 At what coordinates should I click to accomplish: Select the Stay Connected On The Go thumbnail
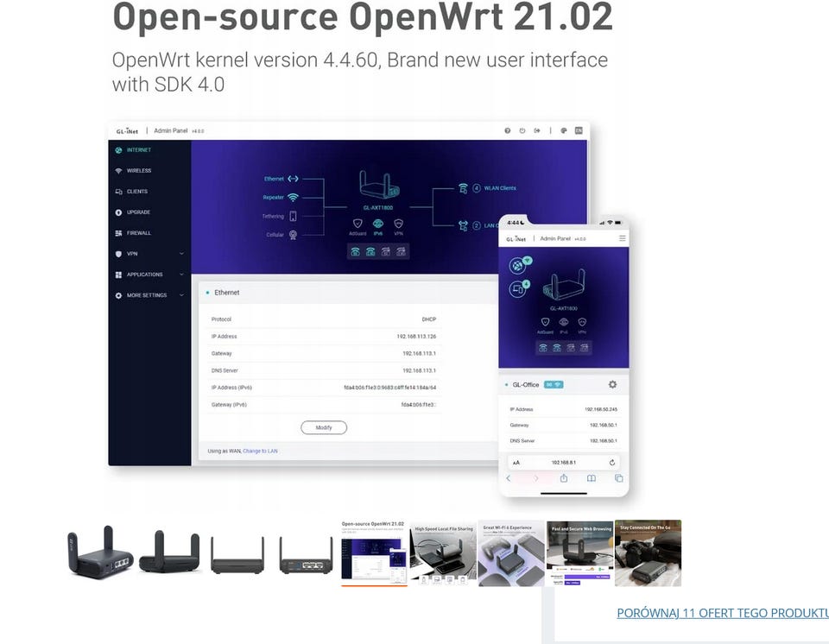(x=649, y=552)
